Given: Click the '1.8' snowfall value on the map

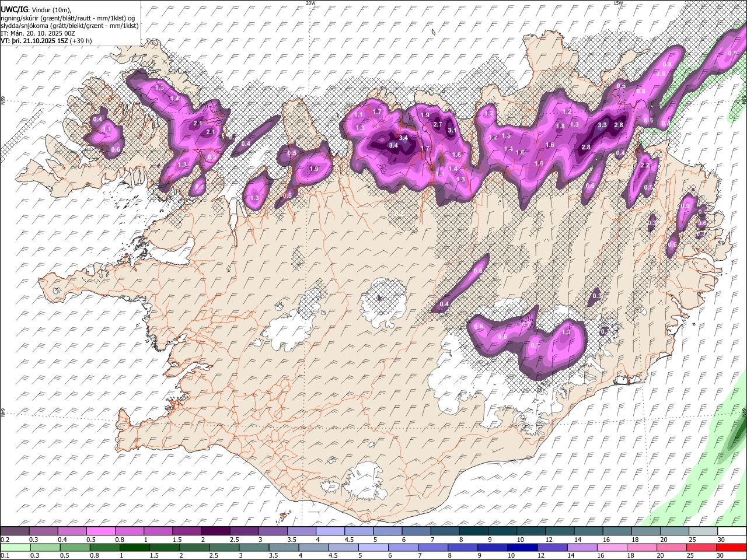Looking at the screenshot, I should coord(560,126).
